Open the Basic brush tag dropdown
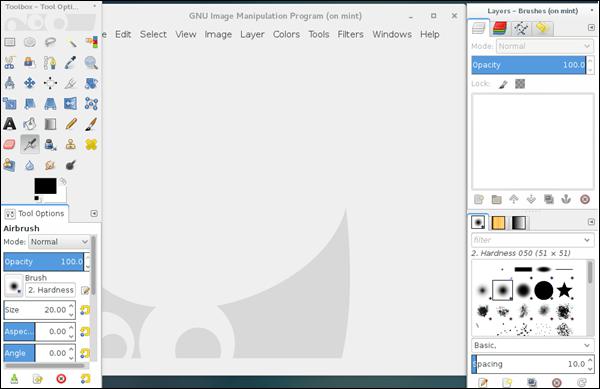600x389 pixels. [533, 345]
